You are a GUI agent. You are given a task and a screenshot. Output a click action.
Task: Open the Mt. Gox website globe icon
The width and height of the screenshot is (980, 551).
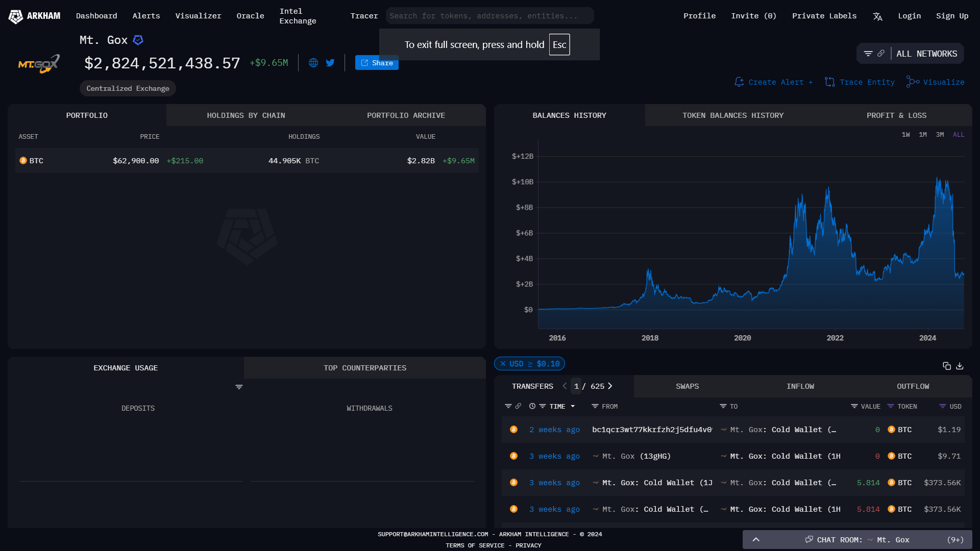313,63
